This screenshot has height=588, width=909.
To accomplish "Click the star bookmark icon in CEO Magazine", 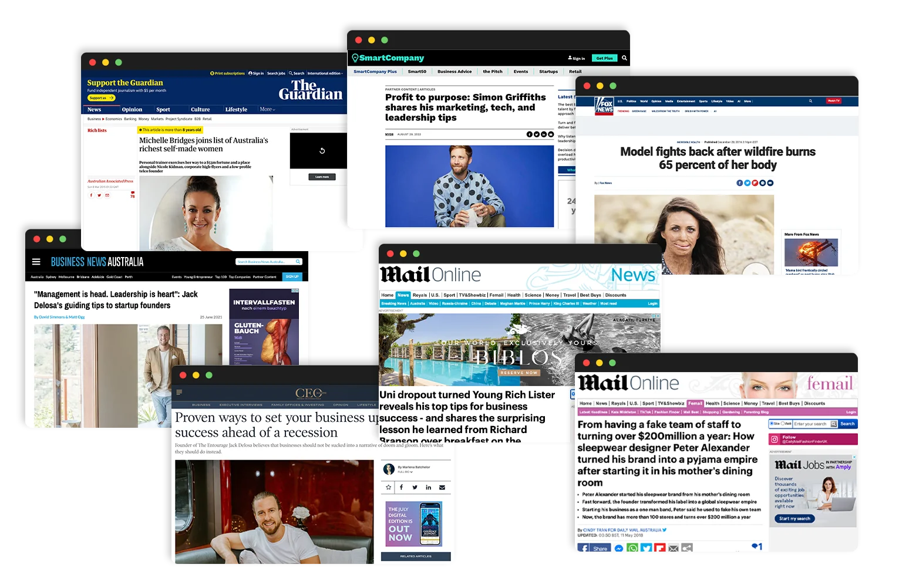I will 388,487.
